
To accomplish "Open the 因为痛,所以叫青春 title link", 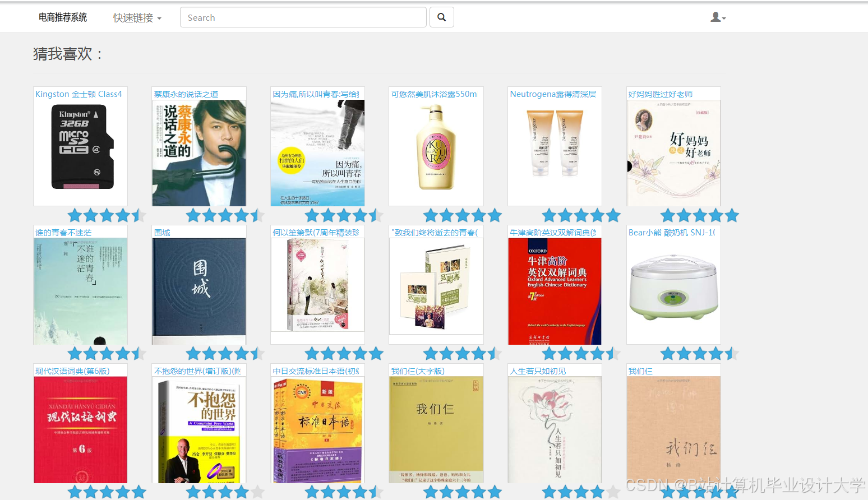I will 316,94.
